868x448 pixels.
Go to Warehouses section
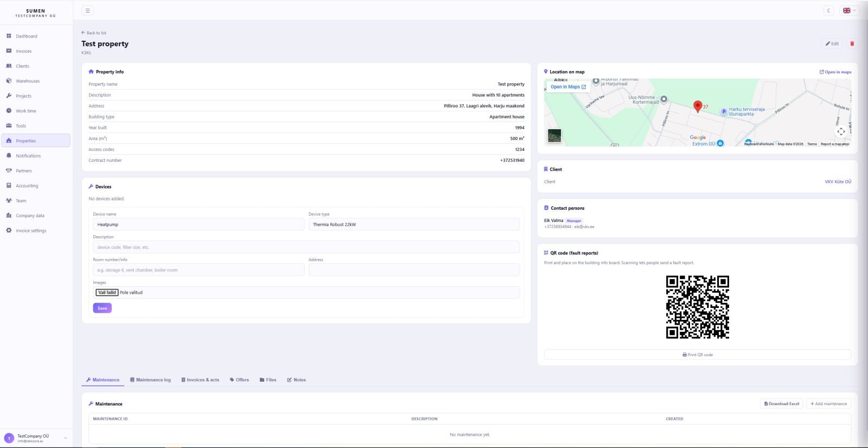(36, 81)
